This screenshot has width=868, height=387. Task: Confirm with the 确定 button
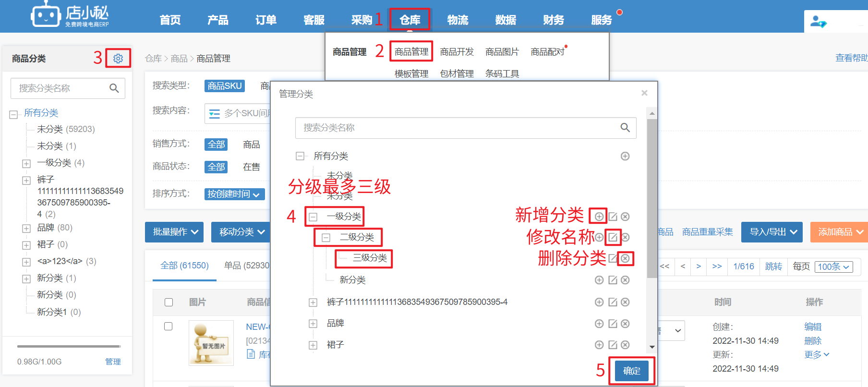click(x=631, y=371)
